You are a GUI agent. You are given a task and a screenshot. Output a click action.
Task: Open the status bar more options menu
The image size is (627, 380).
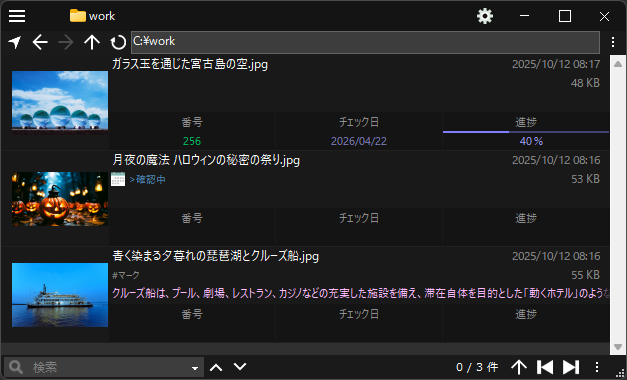pos(597,367)
